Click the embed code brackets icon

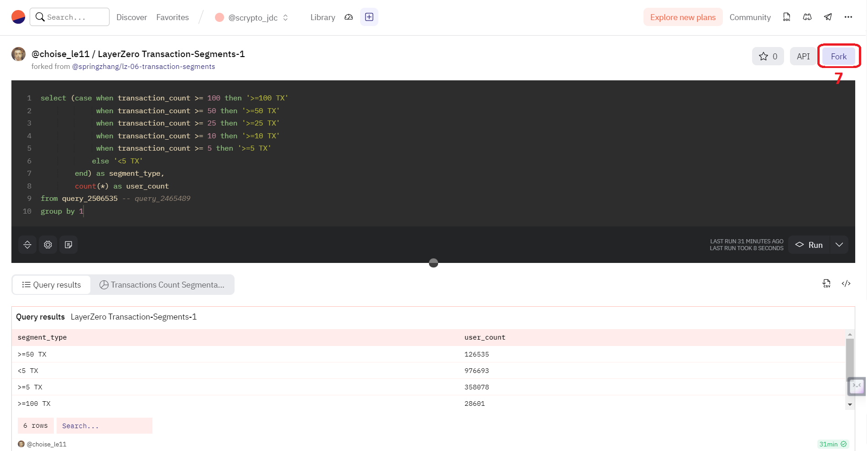846,283
